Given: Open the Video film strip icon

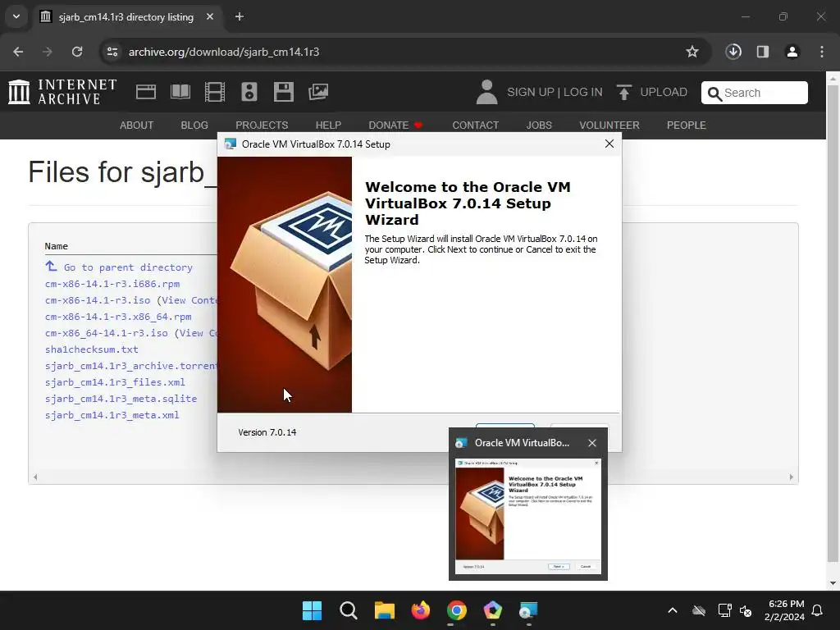Looking at the screenshot, I should (x=214, y=92).
